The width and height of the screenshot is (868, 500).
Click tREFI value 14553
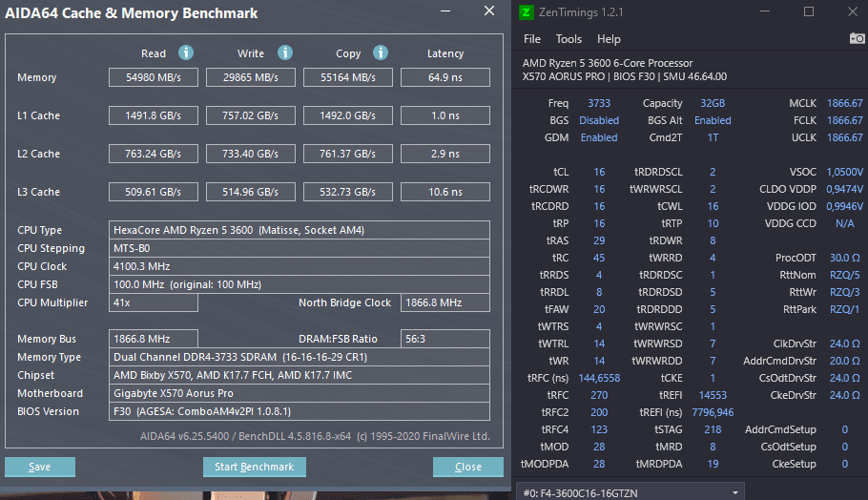tap(713, 395)
